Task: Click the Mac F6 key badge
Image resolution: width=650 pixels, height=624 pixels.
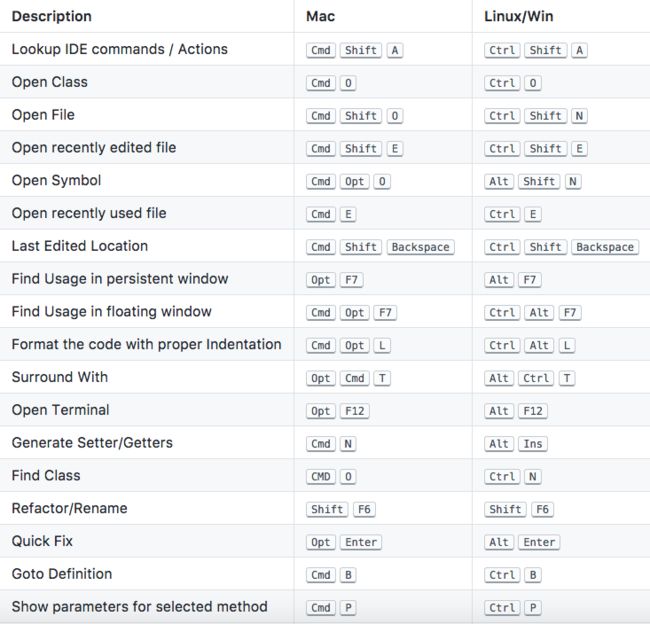Action: click(364, 509)
